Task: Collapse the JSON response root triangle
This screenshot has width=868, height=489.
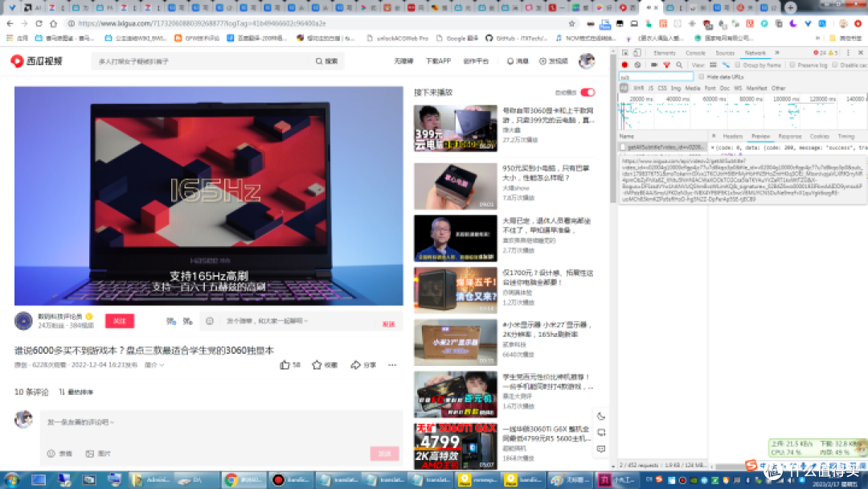Action: pos(712,148)
